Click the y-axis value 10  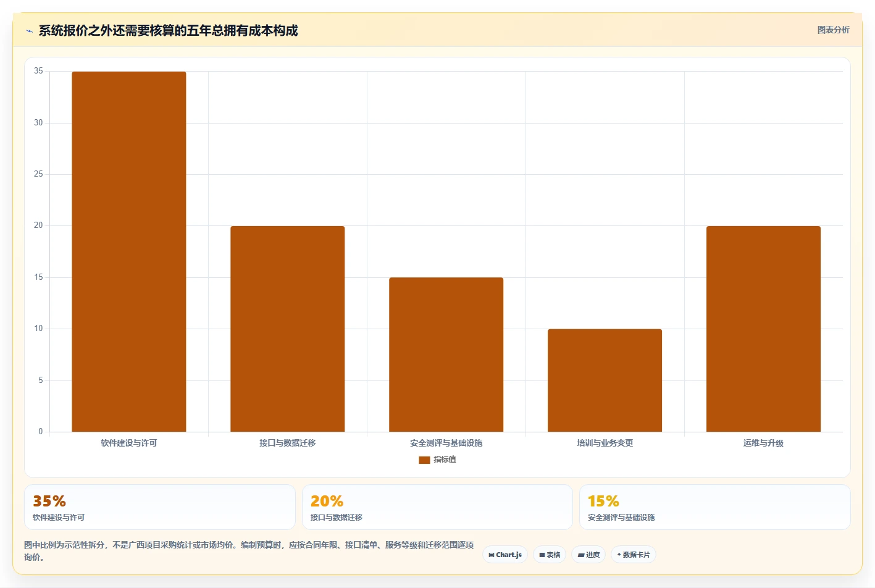(38, 329)
